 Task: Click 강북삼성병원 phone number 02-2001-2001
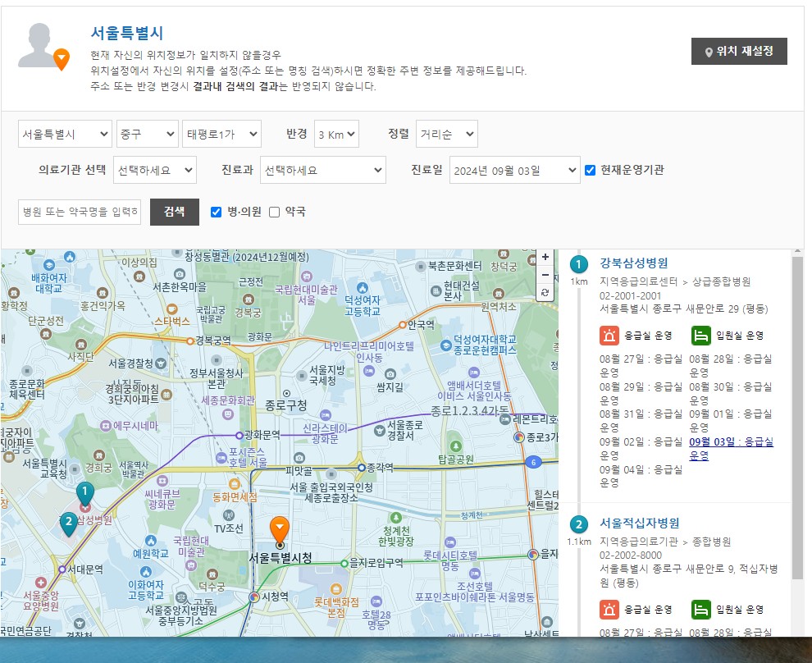[x=630, y=295]
